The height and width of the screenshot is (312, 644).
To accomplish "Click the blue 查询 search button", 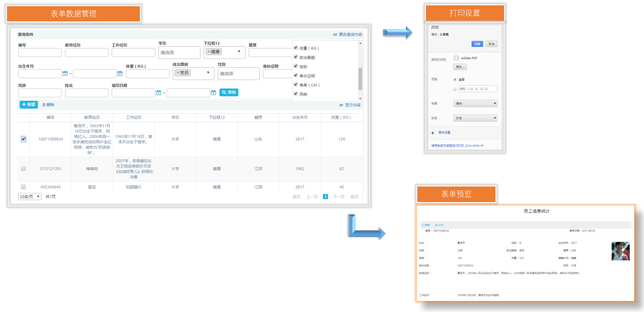I will 229,93.
